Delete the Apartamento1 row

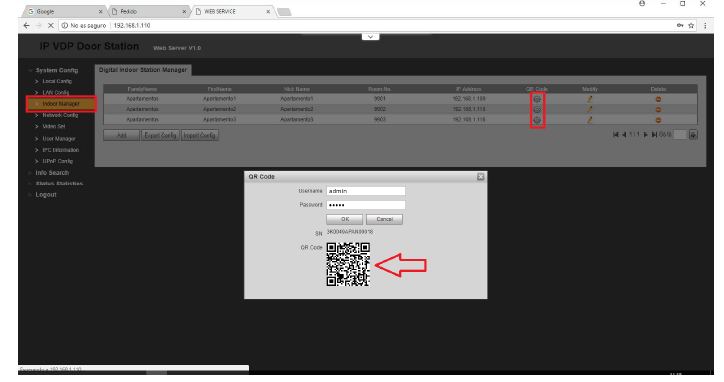(x=658, y=99)
